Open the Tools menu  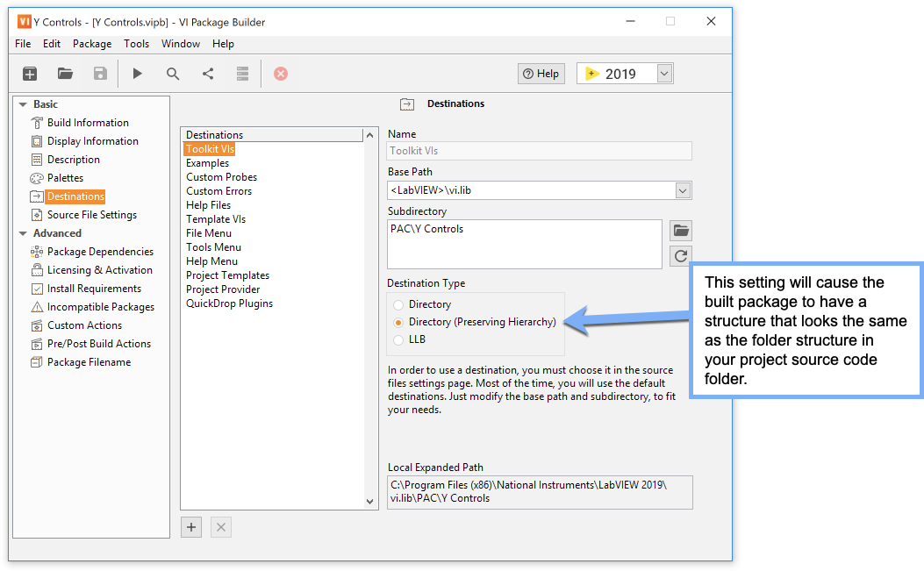coord(136,44)
